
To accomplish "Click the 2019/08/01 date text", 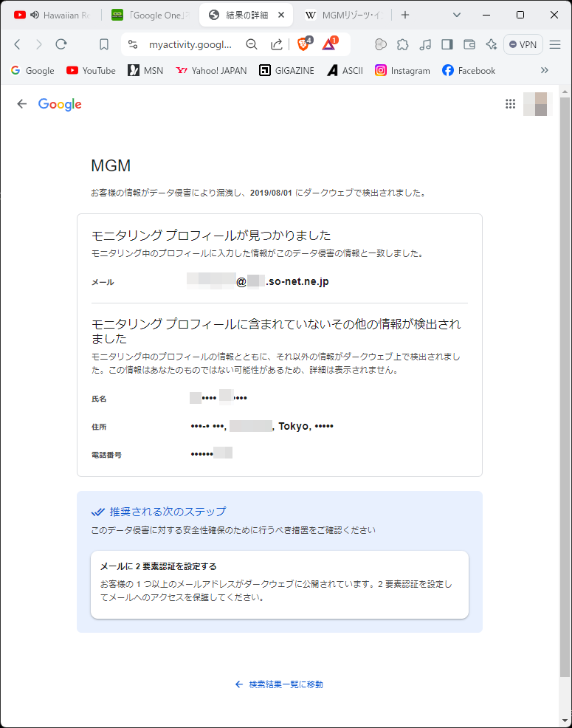I will tap(271, 193).
